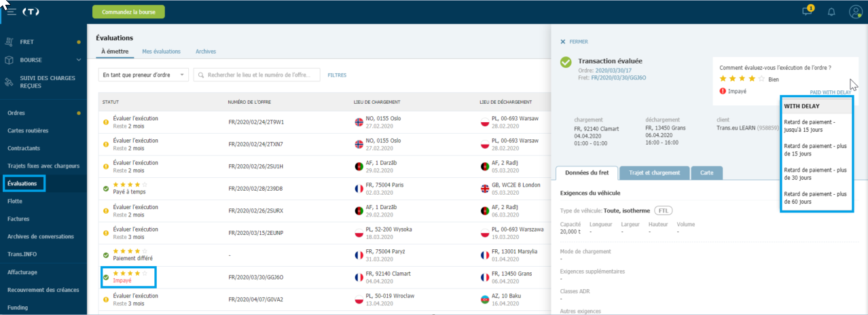Open the 'Données du fret' tab
The height and width of the screenshot is (315, 868).
[586, 172]
